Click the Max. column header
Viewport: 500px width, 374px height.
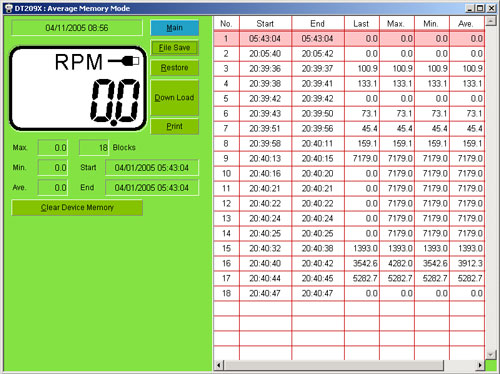pyautogui.click(x=397, y=24)
